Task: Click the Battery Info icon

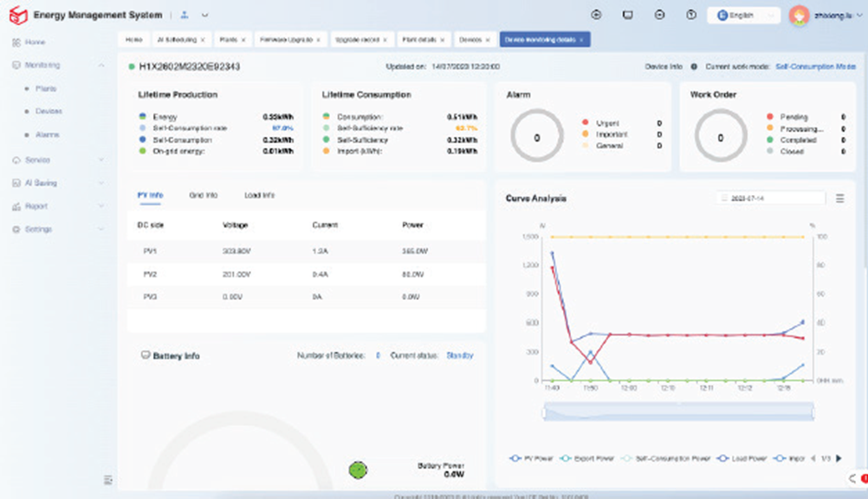Action: click(145, 355)
